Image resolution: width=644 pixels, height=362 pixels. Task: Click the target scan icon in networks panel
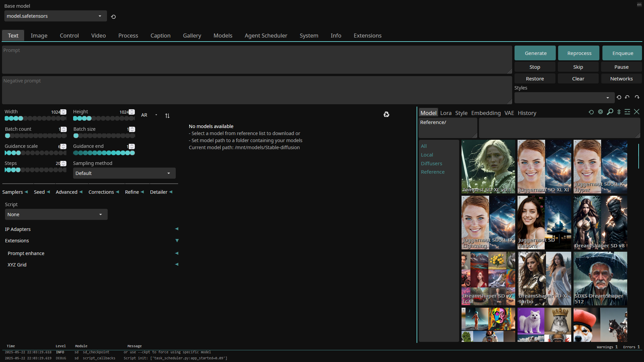pos(600,112)
